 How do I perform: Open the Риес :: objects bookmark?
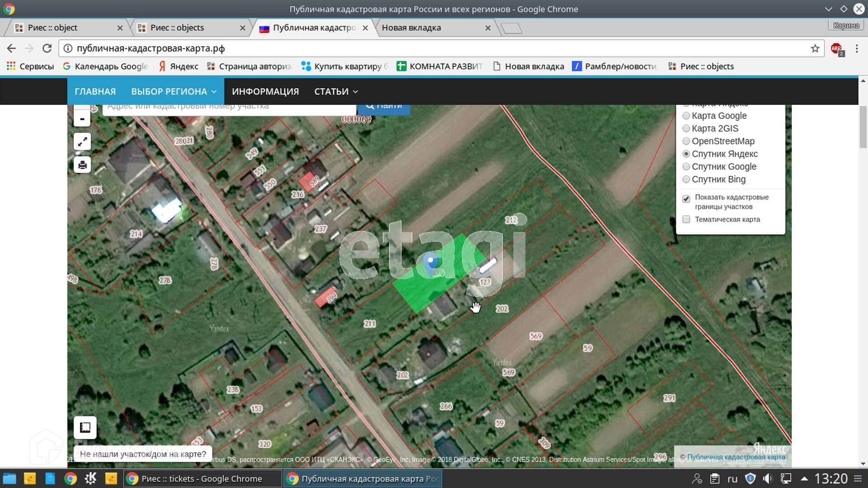[x=701, y=66]
